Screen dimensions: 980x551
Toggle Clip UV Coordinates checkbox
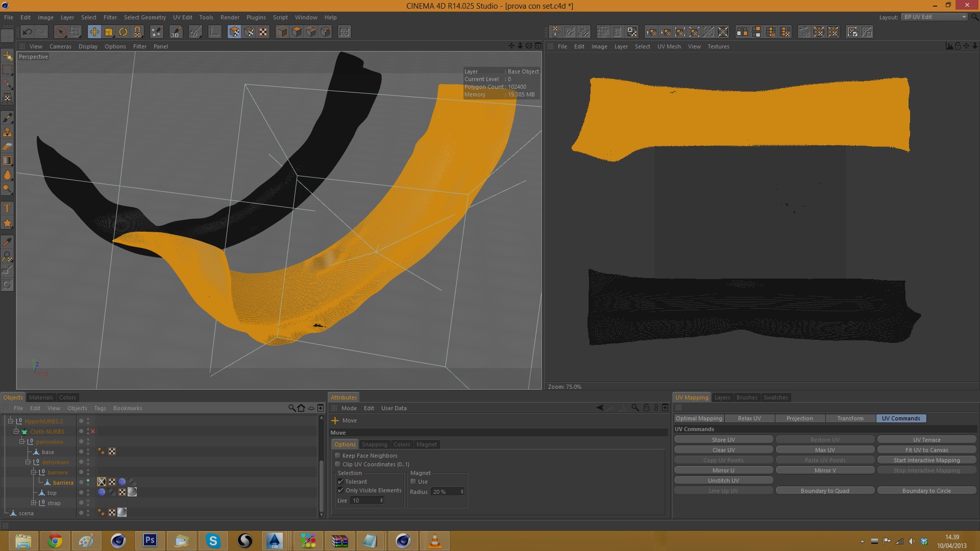tap(338, 464)
